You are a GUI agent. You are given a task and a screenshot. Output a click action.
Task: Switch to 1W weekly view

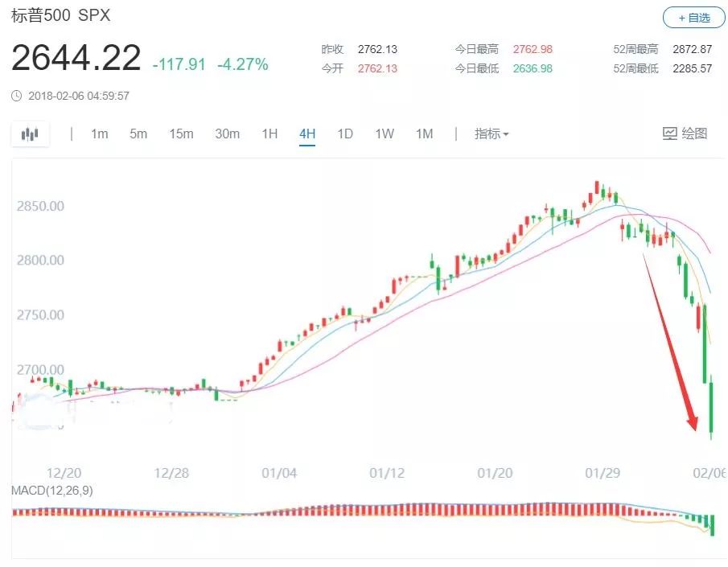point(385,134)
